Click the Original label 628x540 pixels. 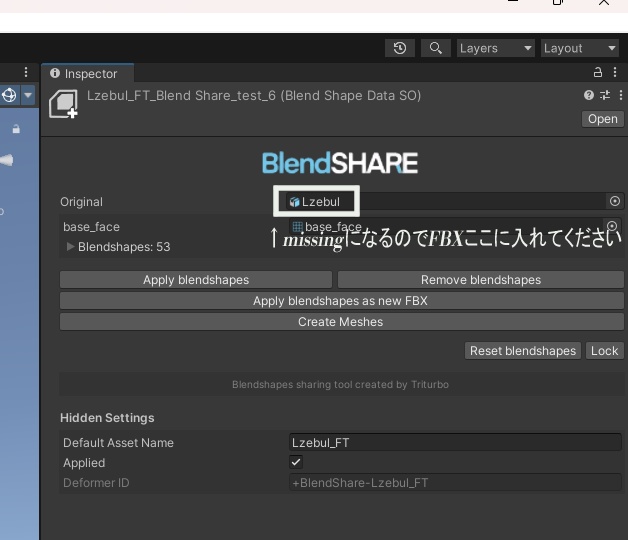tap(81, 202)
